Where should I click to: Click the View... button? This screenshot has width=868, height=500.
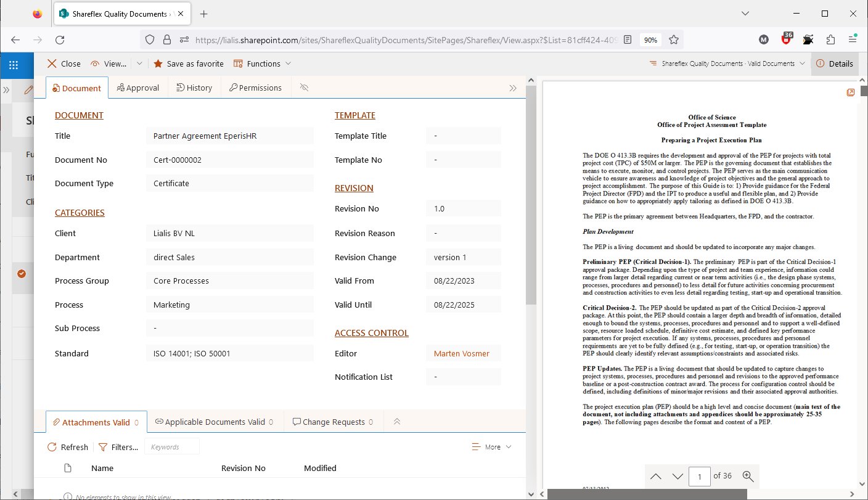[x=108, y=64]
